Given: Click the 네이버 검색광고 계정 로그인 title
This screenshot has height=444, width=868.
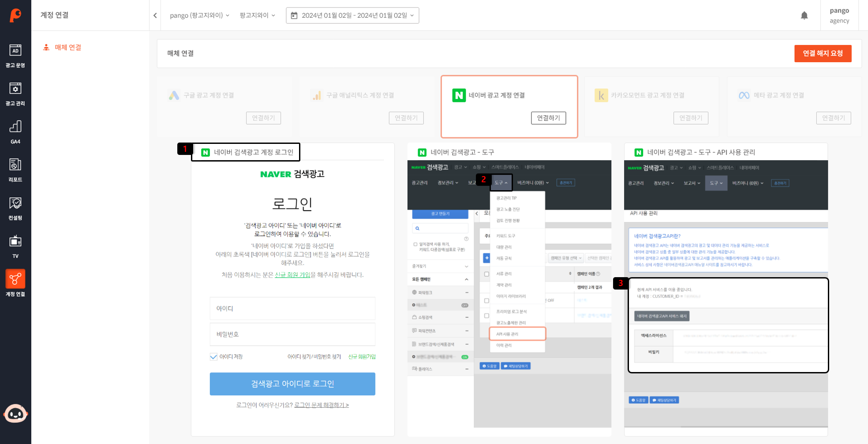Looking at the screenshot, I should (x=253, y=152).
